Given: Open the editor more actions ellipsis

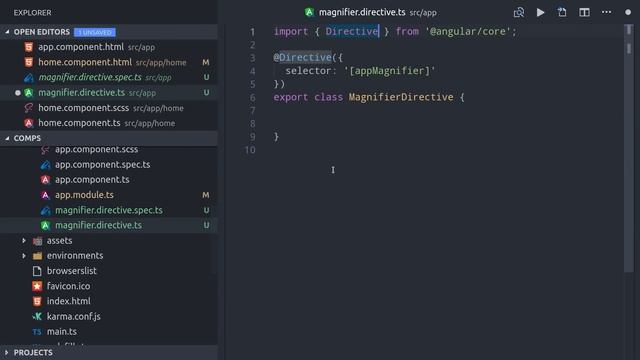Looking at the screenshot, I should (607, 12).
